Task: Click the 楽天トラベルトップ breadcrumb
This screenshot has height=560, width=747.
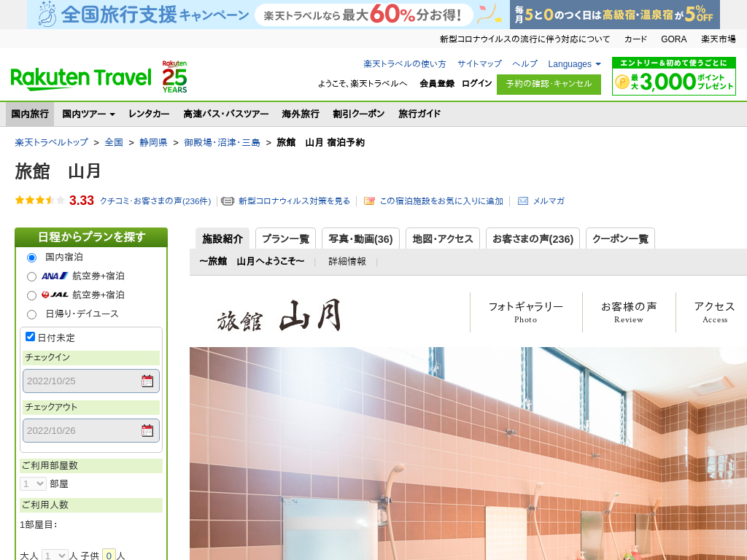Action: 52,142
